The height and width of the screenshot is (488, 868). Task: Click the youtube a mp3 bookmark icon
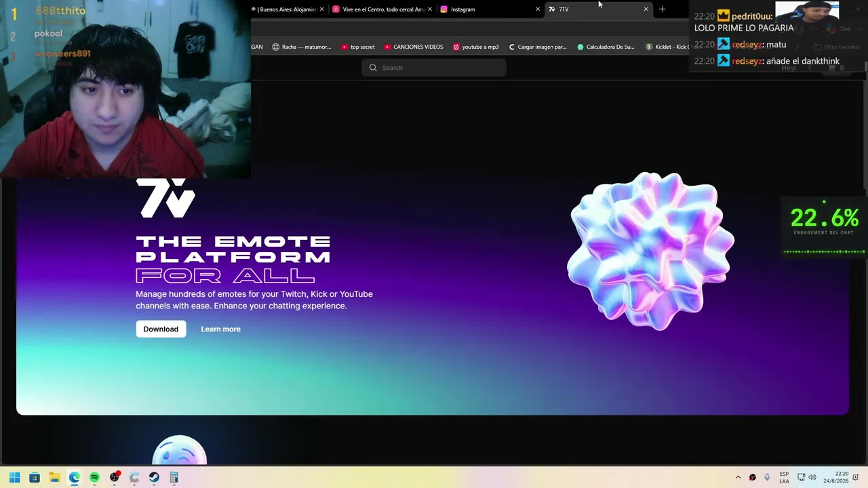pos(456,47)
